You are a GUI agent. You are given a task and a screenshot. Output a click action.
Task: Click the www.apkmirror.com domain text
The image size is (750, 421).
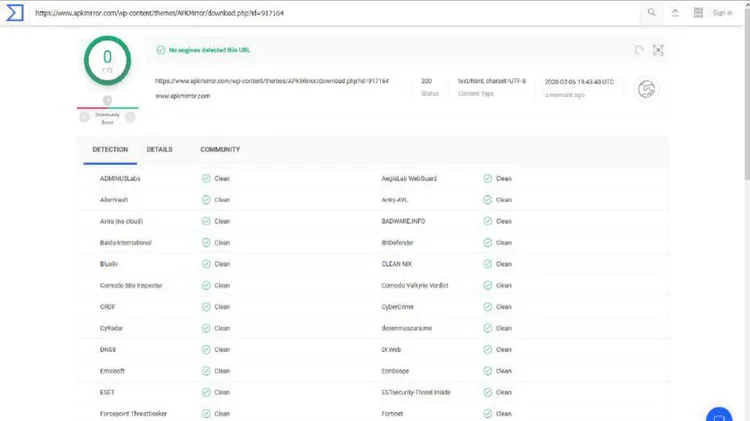tap(182, 96)
